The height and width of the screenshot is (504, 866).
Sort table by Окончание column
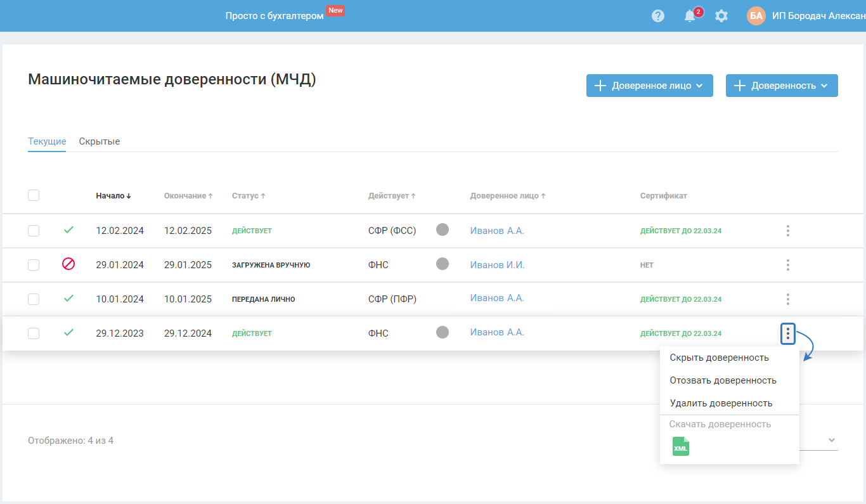(188, 196)
